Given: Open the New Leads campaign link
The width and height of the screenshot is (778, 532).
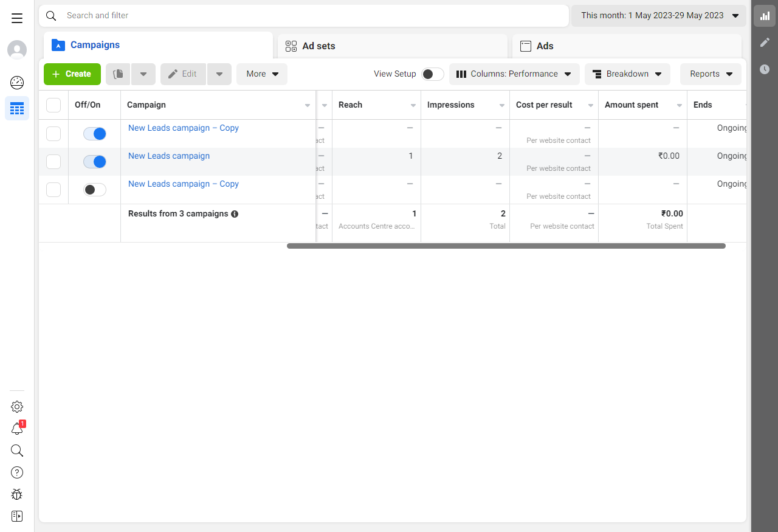Looking at the screenshot, I should pos(169,156).
